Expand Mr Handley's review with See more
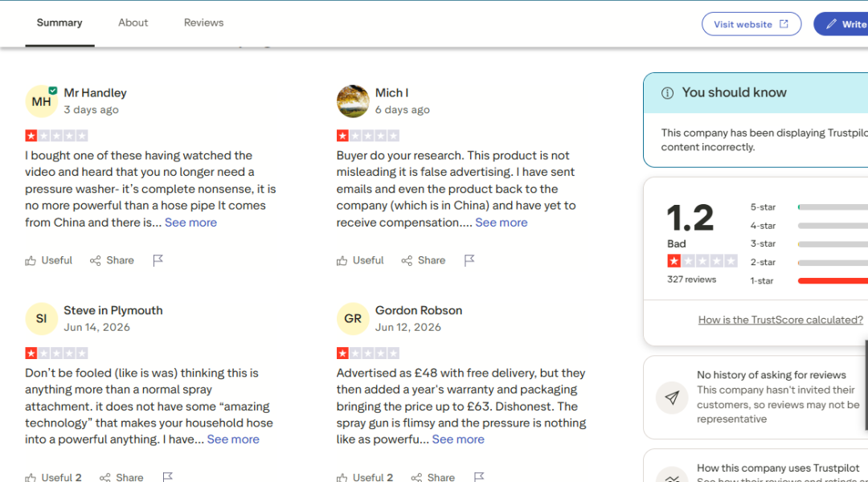Image resolution: width=868 pixels, height=482 pixels. [x=190, y=223]
